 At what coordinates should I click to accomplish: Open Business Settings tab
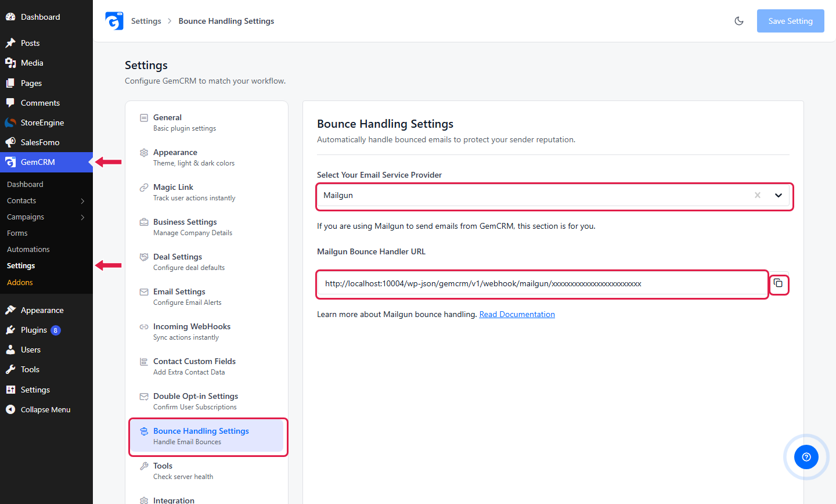[207, 227]
